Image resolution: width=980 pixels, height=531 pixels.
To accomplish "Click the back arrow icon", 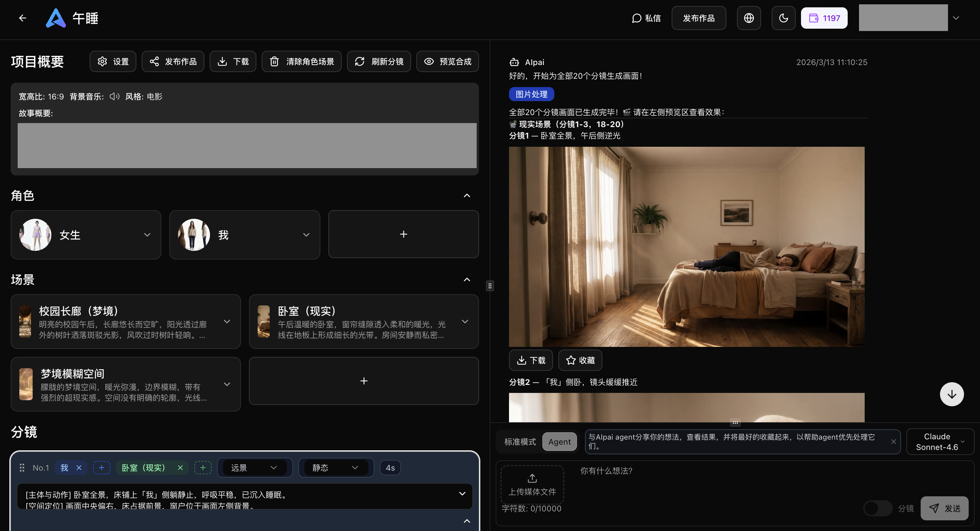I will [22, 18].
